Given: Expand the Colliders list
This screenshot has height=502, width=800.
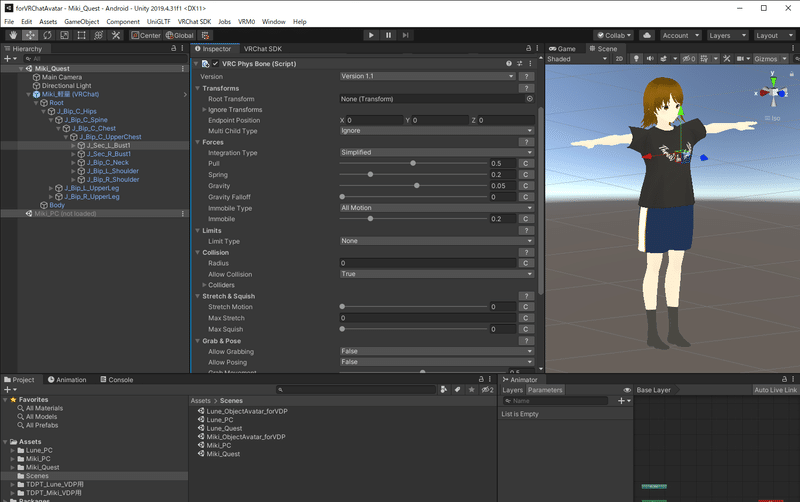Looking at the screenshot, I should [x=205, y=285].
